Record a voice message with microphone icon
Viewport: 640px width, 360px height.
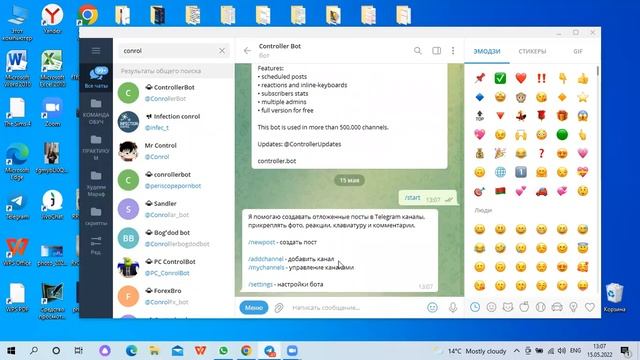click(x=453, y=307)
